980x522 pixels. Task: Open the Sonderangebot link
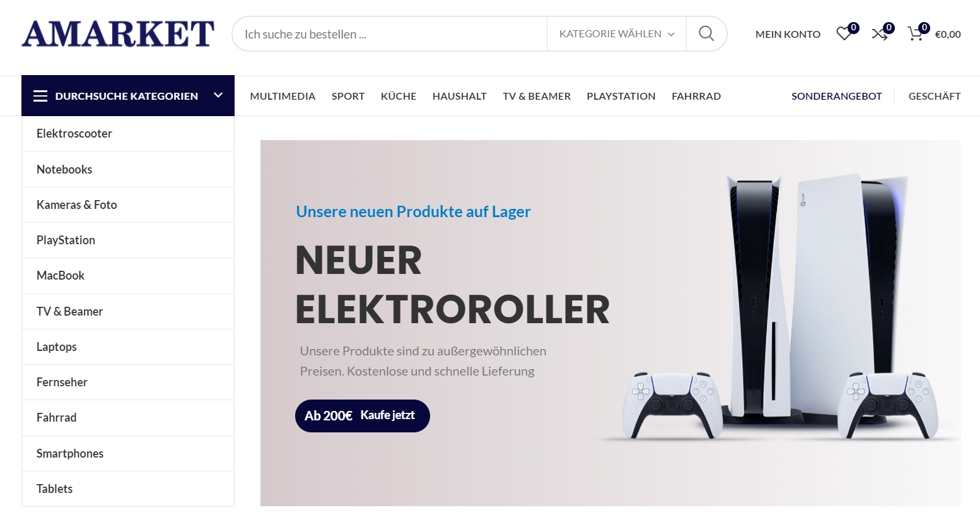tap(836, 96)
